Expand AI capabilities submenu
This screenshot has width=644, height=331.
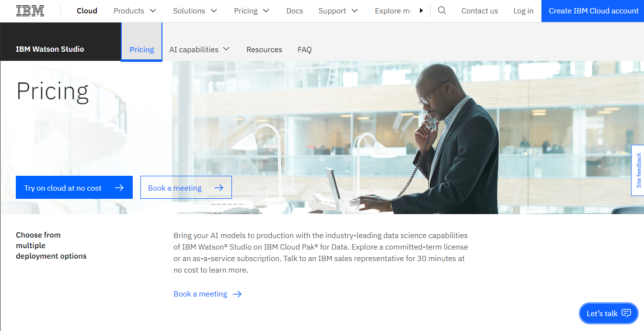(199, 49)
